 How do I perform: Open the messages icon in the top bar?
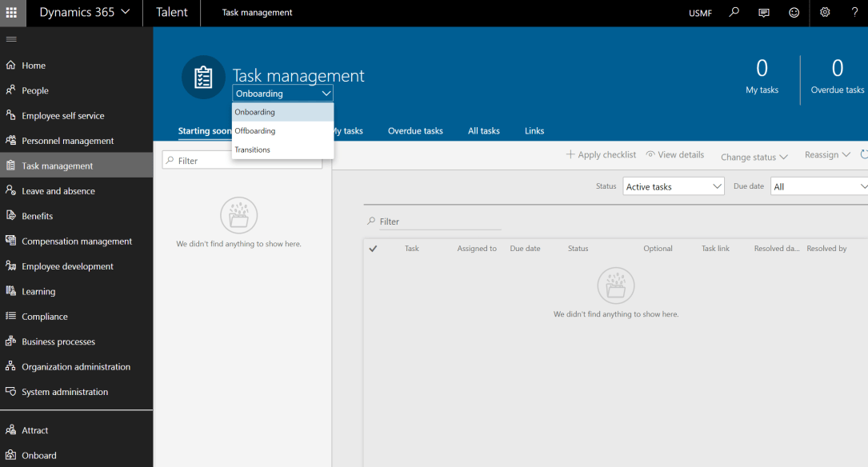pyautogui.click(x=763, y=13)
